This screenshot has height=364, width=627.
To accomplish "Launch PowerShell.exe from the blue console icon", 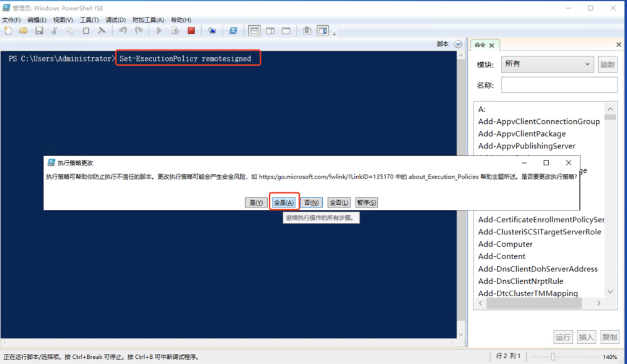I will [233, 31].
